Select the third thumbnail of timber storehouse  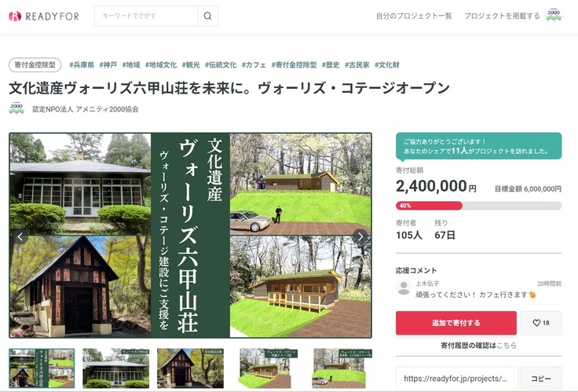pyautogui.click(x=190, y=368)
